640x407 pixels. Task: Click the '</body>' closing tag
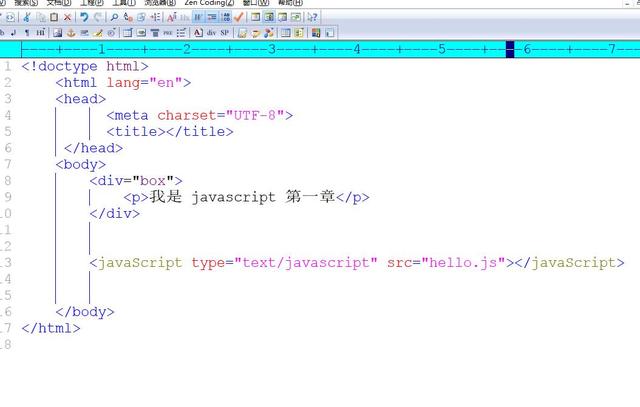pyautogui.click(x=85, y=312)
